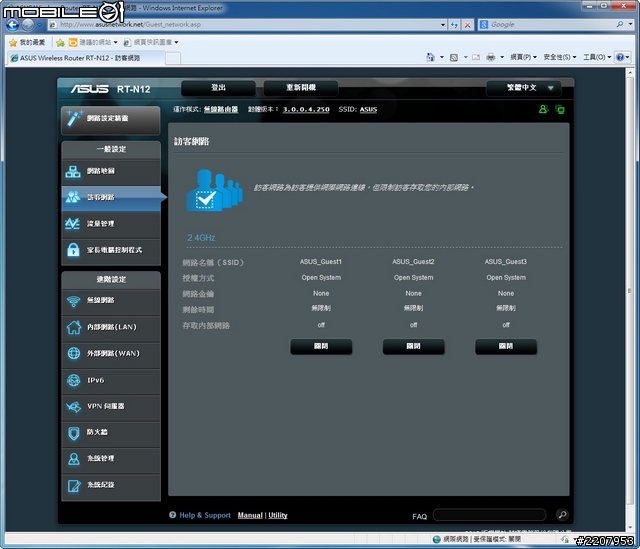
Task: Click green network copy status icon
Action: pos(560,109)
